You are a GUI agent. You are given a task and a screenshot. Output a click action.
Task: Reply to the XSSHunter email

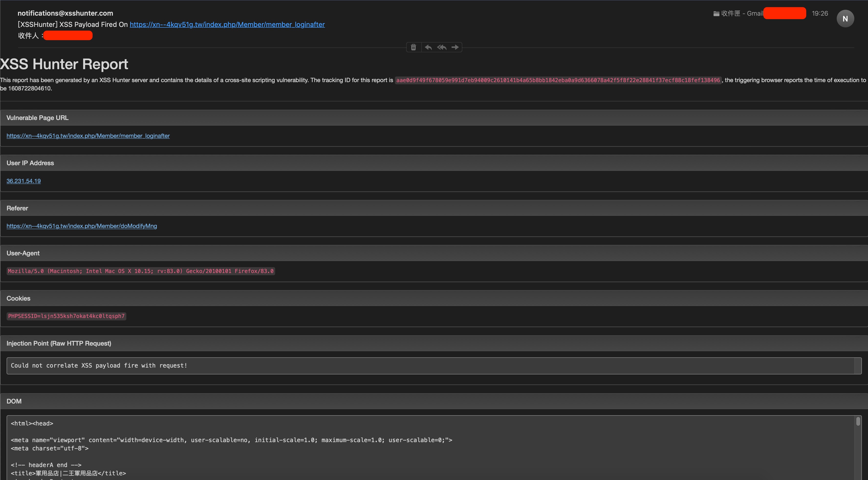[x=428, y=47]
